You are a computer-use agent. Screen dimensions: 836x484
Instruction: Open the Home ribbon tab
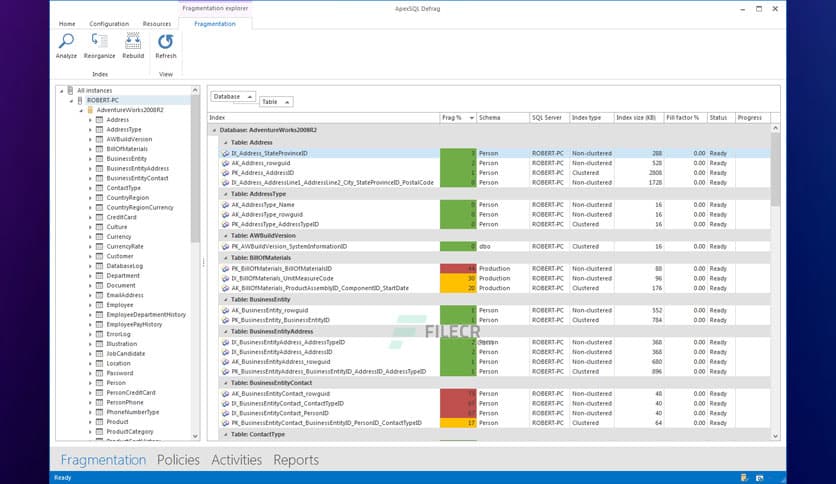(x=67, y=24)
